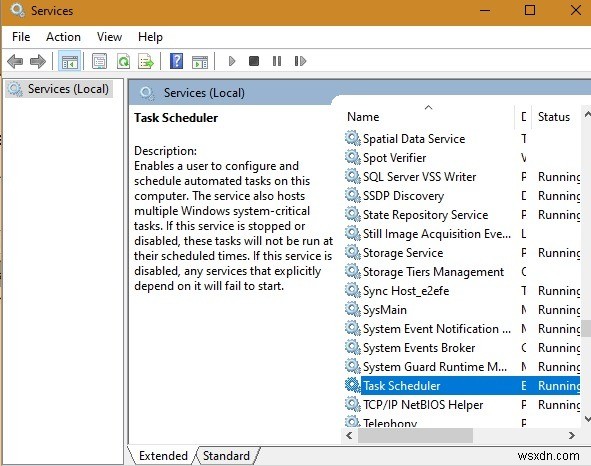Select SQL Server VSS Writer service
Image resolution: width=591 pixels, height=466 pixels.
pos(419,177)
